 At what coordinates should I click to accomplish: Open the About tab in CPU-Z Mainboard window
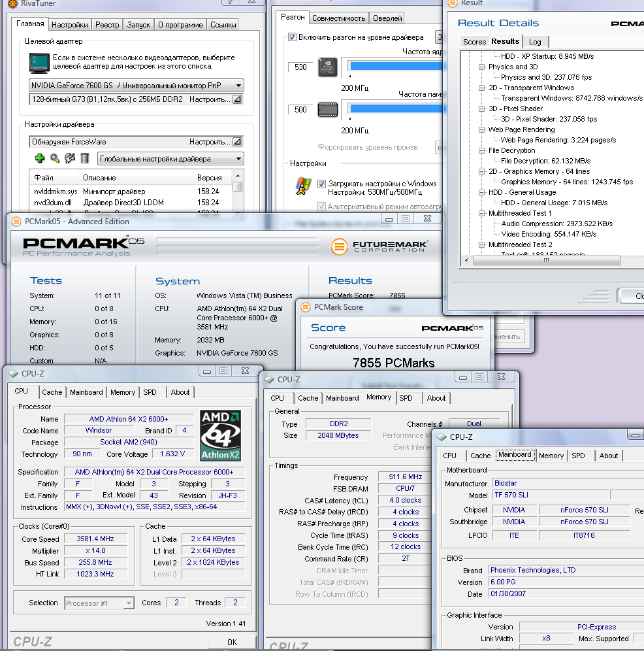(x=608, y=456)
